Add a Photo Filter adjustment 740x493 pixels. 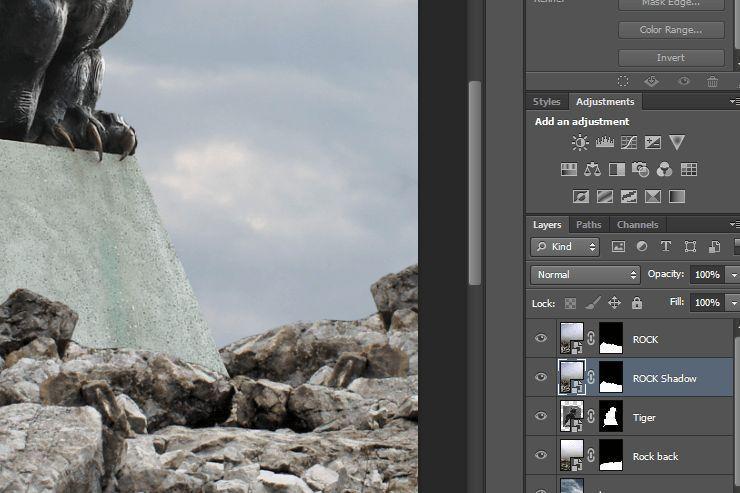640,170
